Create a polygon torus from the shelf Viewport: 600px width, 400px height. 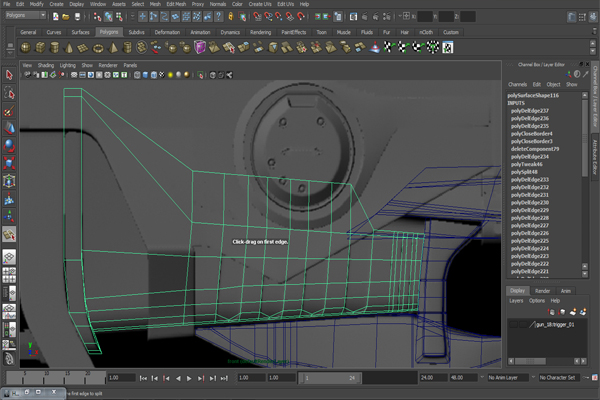coord(98,47)
